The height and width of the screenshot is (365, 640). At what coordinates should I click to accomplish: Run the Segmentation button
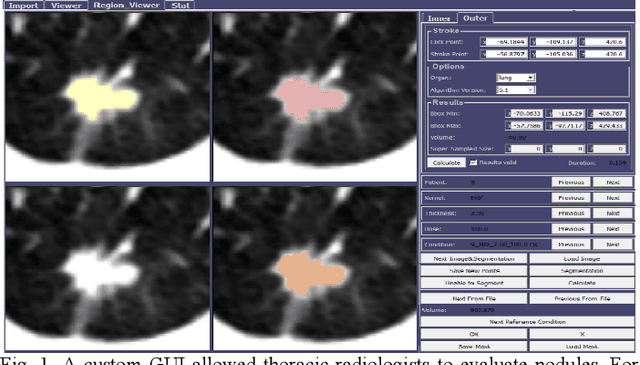tap(582, 271)
